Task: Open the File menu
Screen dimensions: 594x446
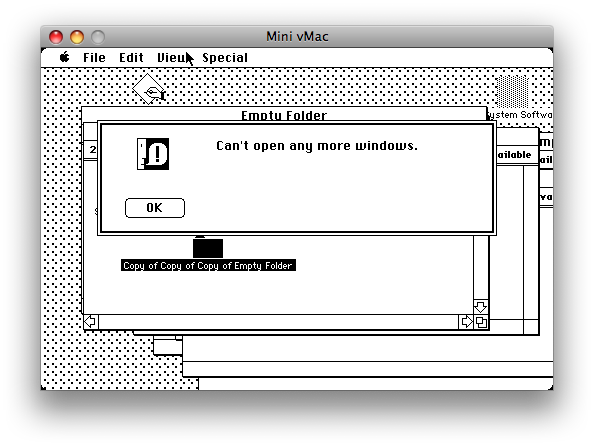Action: coord(94,58)
